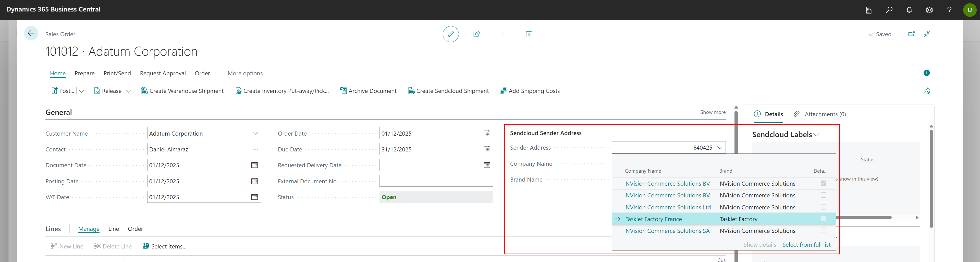The image size is (980, 262).
Task: Open Posting Date calendar picker
Action: point(254,181)
